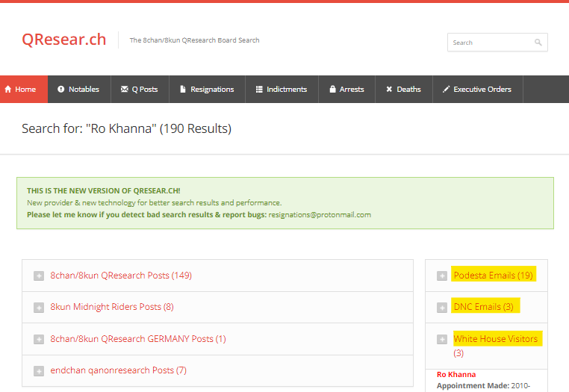
Task: Click the QResear.ch site logo
Action: point(64,40)
